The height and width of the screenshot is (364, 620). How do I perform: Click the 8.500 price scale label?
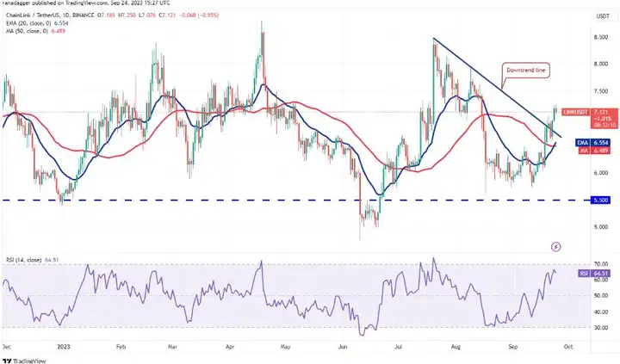(x=601, y=37)
